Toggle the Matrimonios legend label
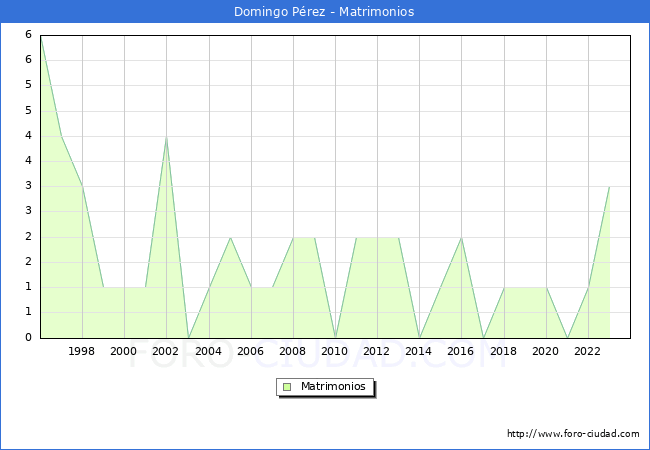The image size is (650, 450). click(333, 386)
